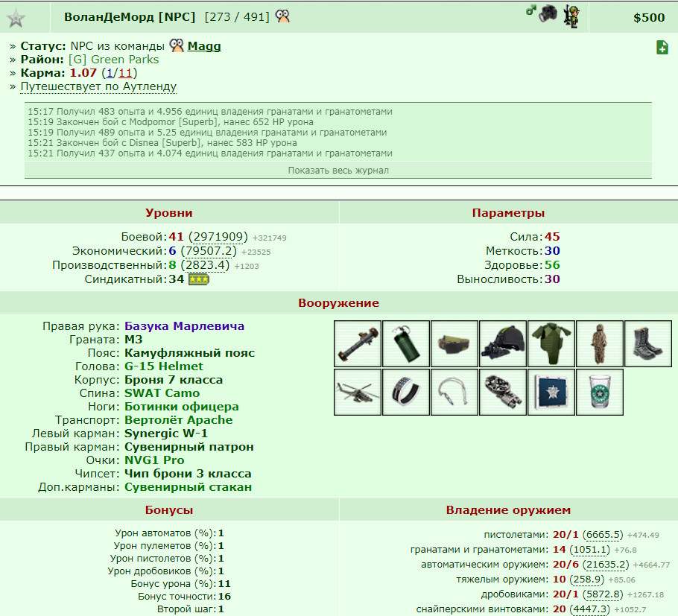
Task: Click the syndicate icon before Magg
Action: pyautogui.click(x=177, y=45)
